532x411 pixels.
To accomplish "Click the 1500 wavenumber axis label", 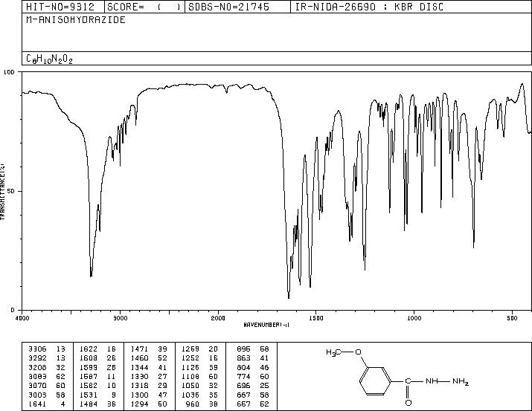I will coord(316,318).
